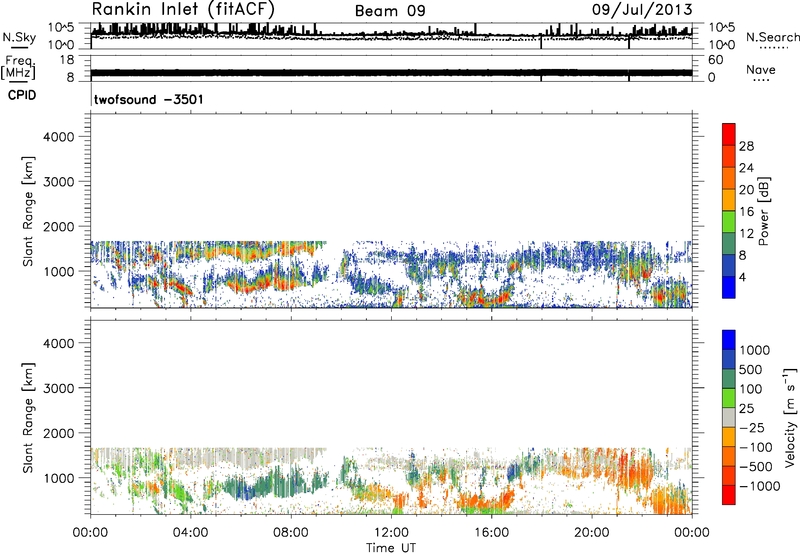This screenshot has height=554, width=800.
Task: Click the '4000' tick on power panel
Action: click(58, 137)
